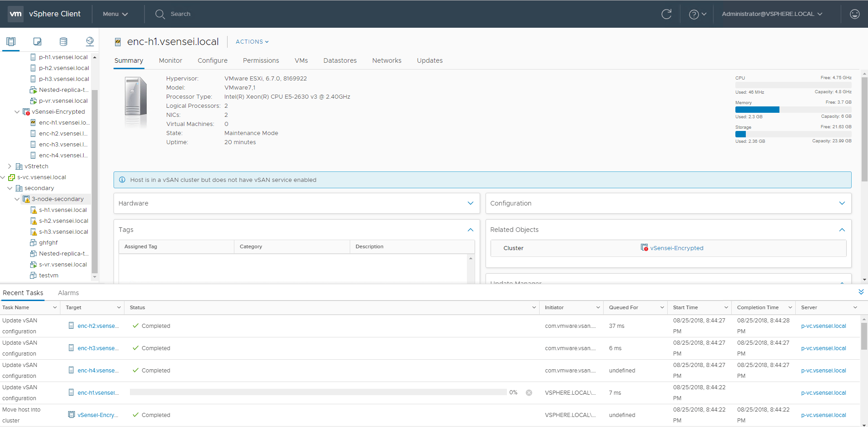This screenshot has width=868, height=427.
Task: Open the help question mark menu
Action: 697,14
